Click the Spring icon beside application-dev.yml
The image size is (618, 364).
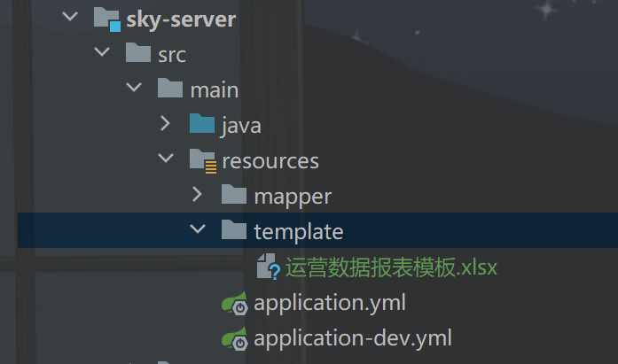pyautogui.click(x=235, y=338)
